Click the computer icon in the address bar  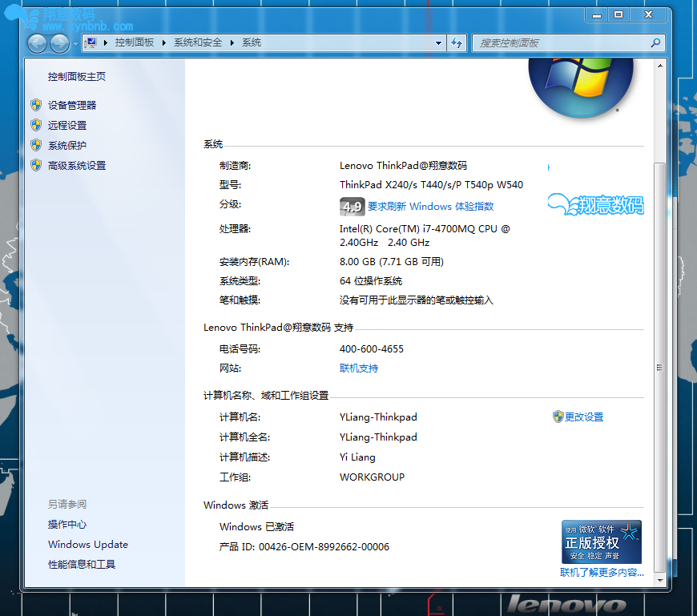click(91, 42)
